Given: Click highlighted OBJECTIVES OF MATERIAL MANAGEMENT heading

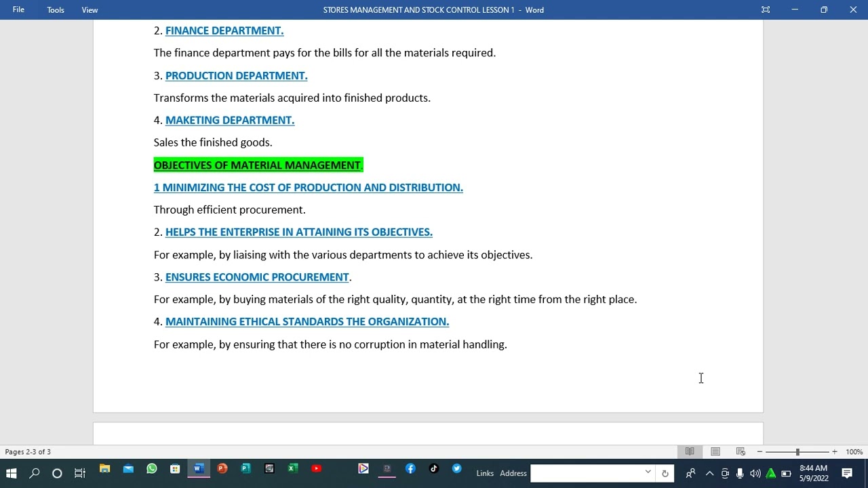Looking at the screenshot, I should [258, 165].
